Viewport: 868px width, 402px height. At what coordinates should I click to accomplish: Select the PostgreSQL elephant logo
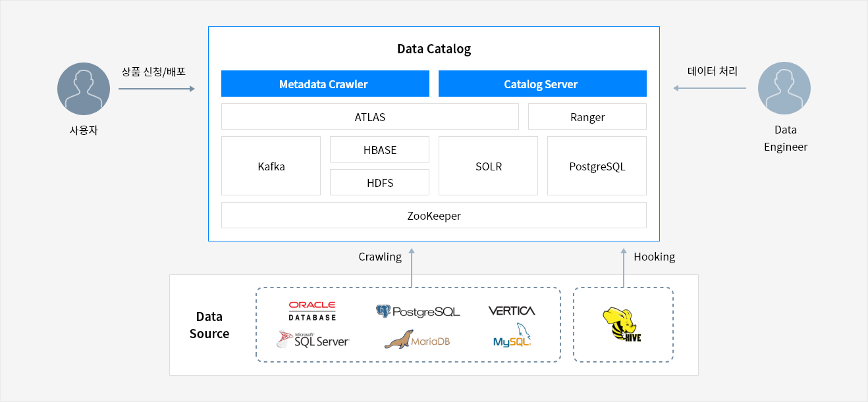(418, 311)
